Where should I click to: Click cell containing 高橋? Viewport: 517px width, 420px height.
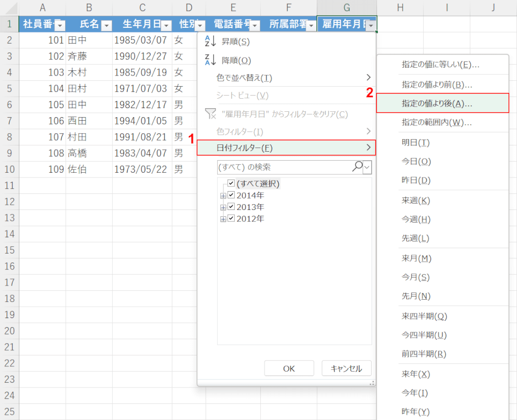pyautogui.click(x=89, y=153)
